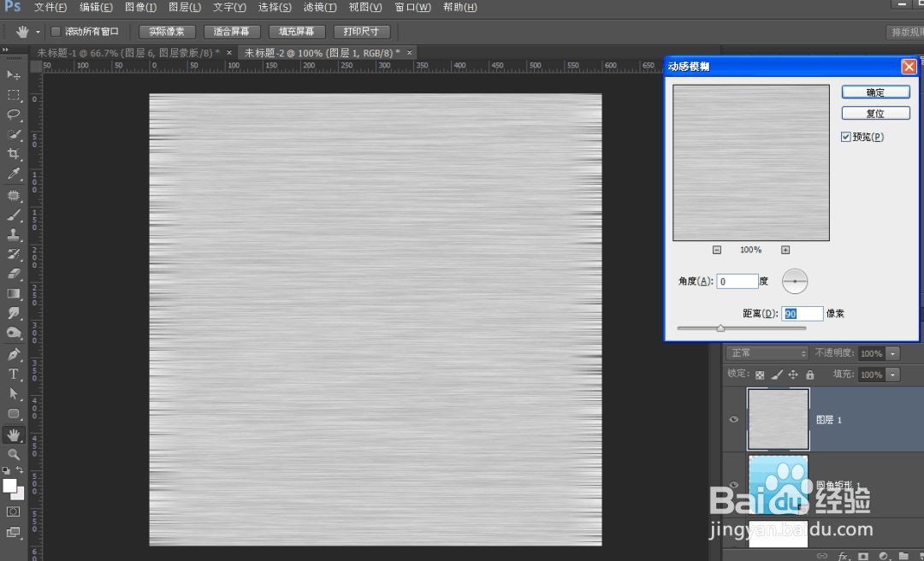Select the Pen tool
The height and width of the screenshot is (561, 924).
coord(13,354)
